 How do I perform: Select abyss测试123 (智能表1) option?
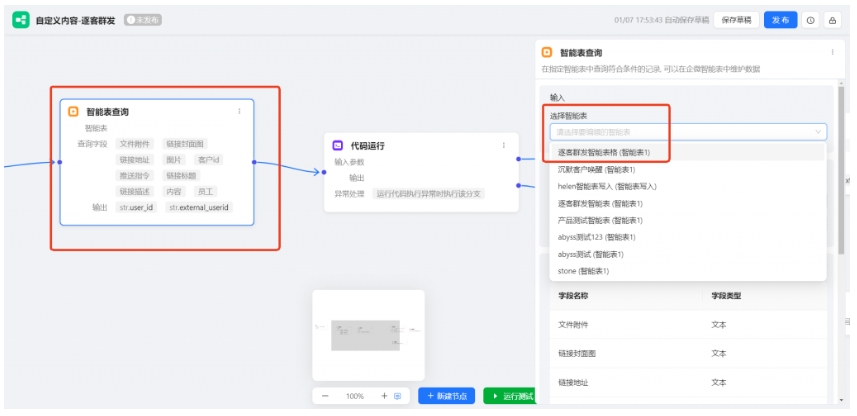click(x=688, y=237)
